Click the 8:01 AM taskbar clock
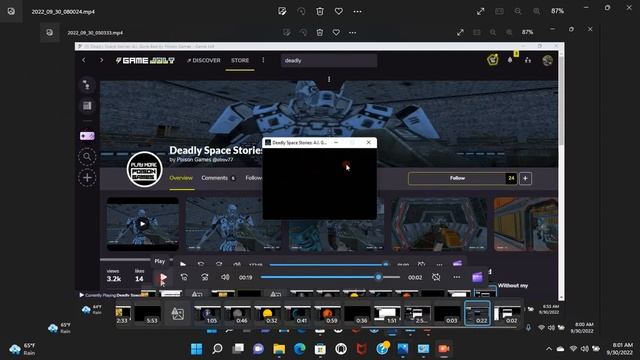The image size is (640, 360). [620, 349]
